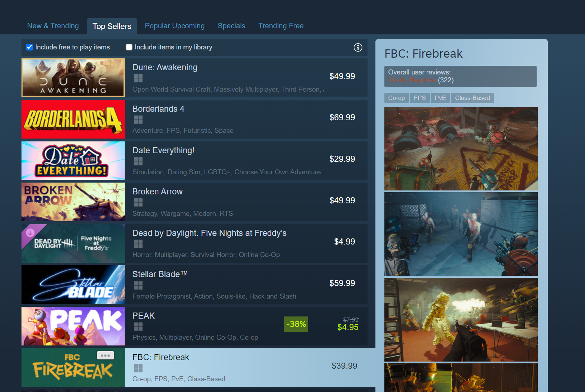Click the $49.99 price for Dune: Awakening
Screen dimensions: 585x392
click(x=342, y=76)
